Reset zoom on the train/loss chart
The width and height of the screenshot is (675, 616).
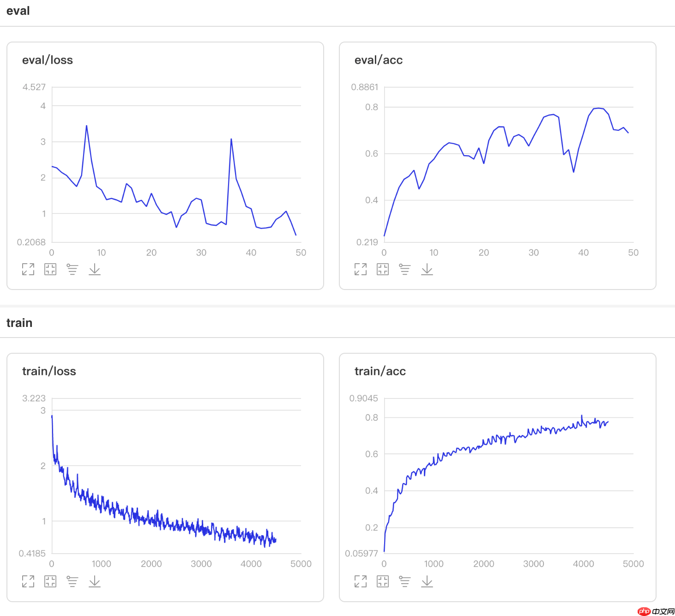pos(50,581)
